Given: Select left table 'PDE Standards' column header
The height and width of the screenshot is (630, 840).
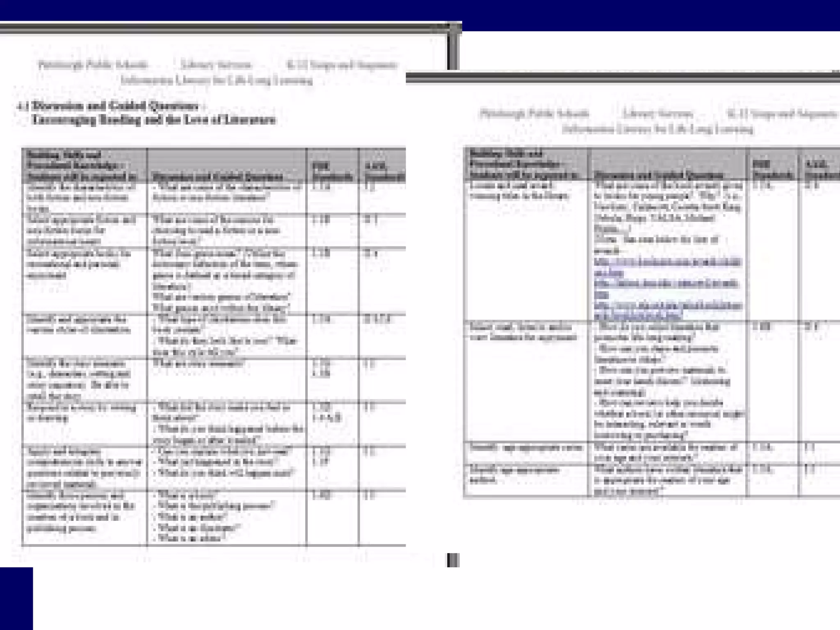Looking at the screenshot, I should coord(332,171).
